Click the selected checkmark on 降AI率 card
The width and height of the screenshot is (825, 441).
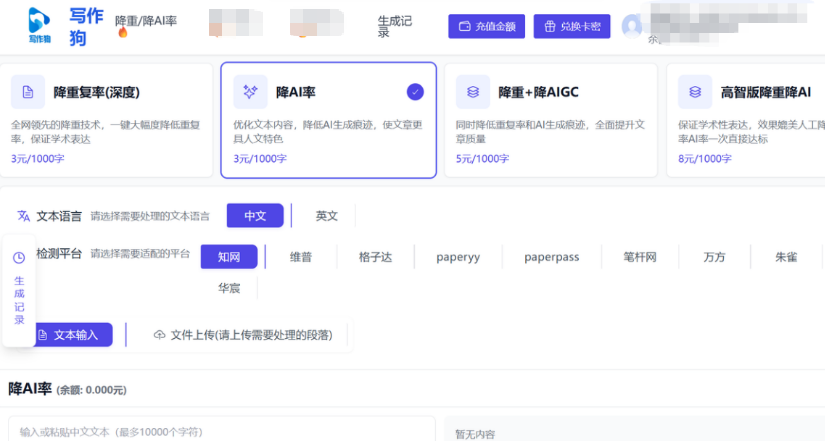point(415,92)
